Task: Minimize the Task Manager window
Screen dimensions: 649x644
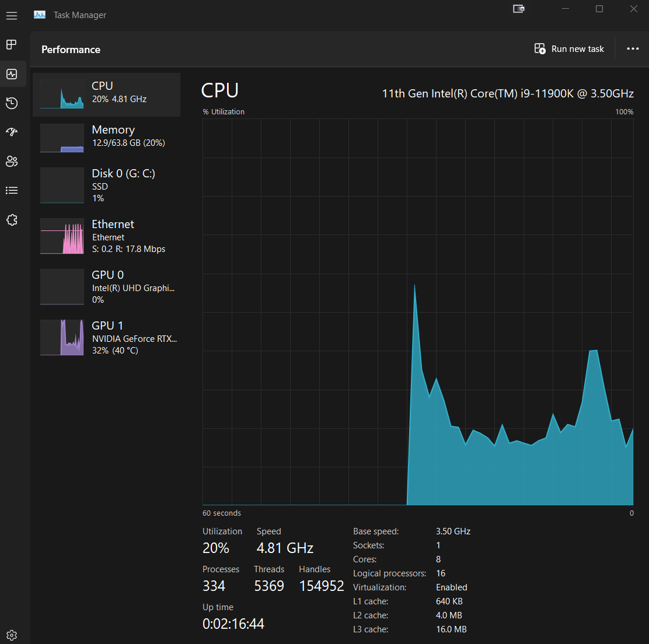Action: pyautogui.click(x=566, y=9)
